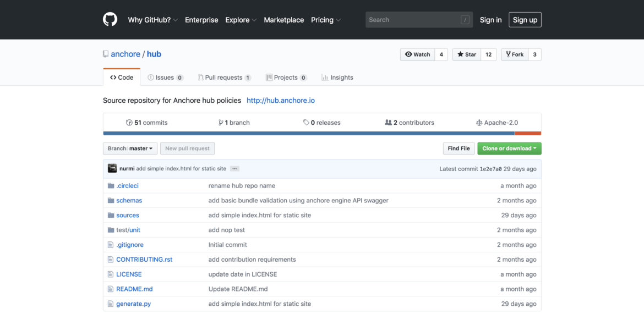This screenshot has width=644, height=314.
Task: View the 2 contributors
Action: click(x=409, y=122)
